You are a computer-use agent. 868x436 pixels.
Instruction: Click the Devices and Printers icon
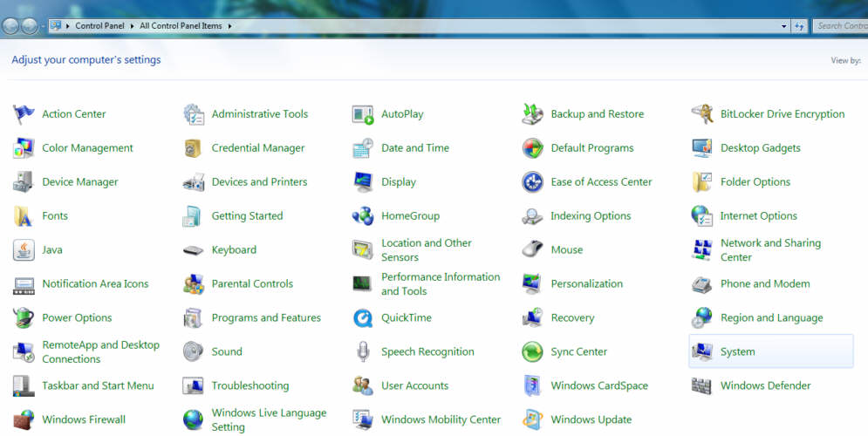[x=193, y=182]
